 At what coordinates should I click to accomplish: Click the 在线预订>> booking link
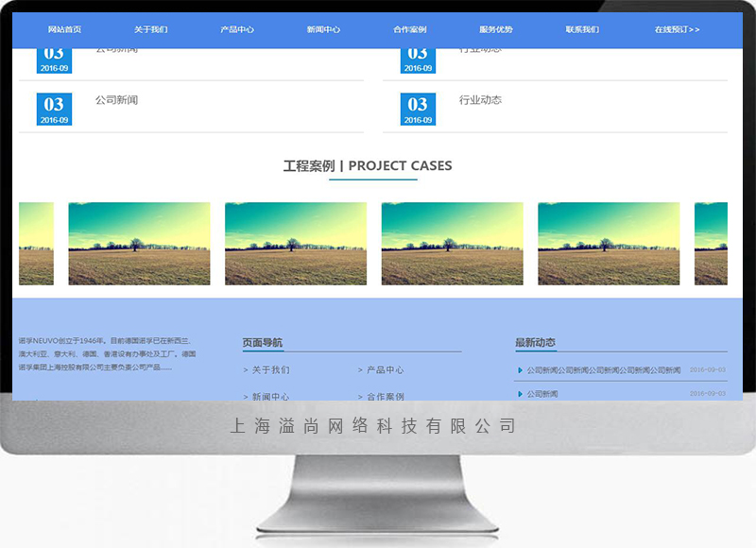coord(677,29)
